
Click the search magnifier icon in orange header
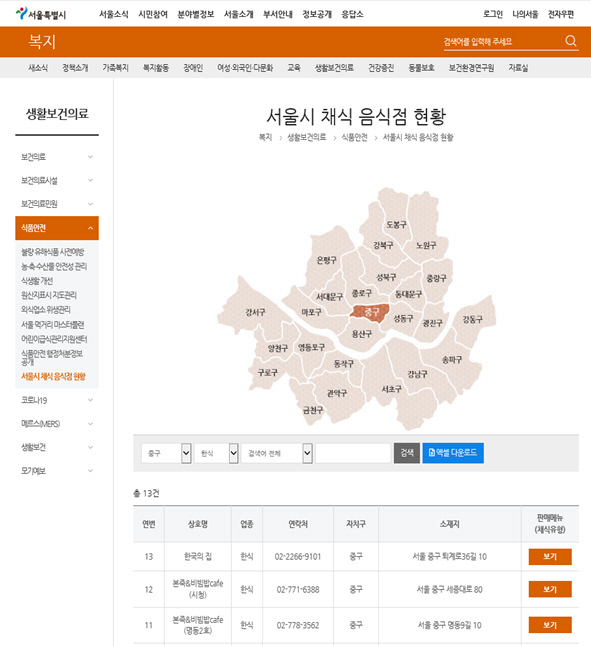point(570,41)
